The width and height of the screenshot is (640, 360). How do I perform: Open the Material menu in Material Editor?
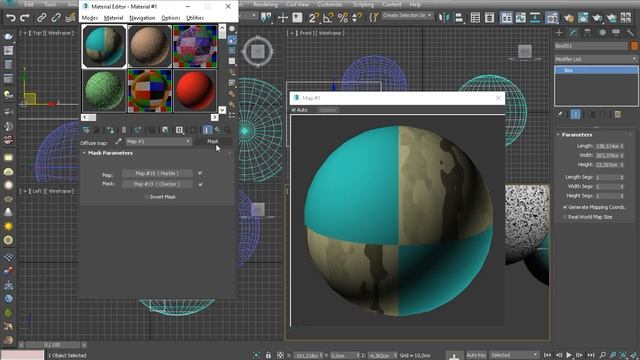[113, 18]
